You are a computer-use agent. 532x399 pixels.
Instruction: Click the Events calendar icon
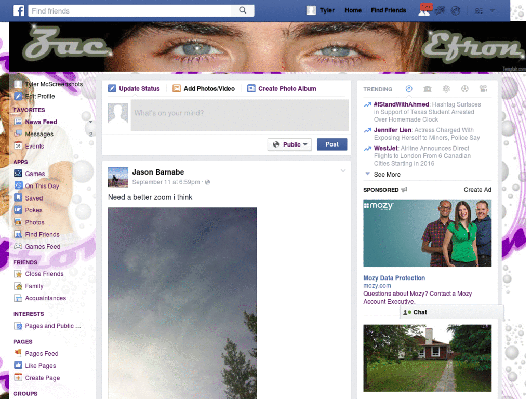[x=18, y=146]
